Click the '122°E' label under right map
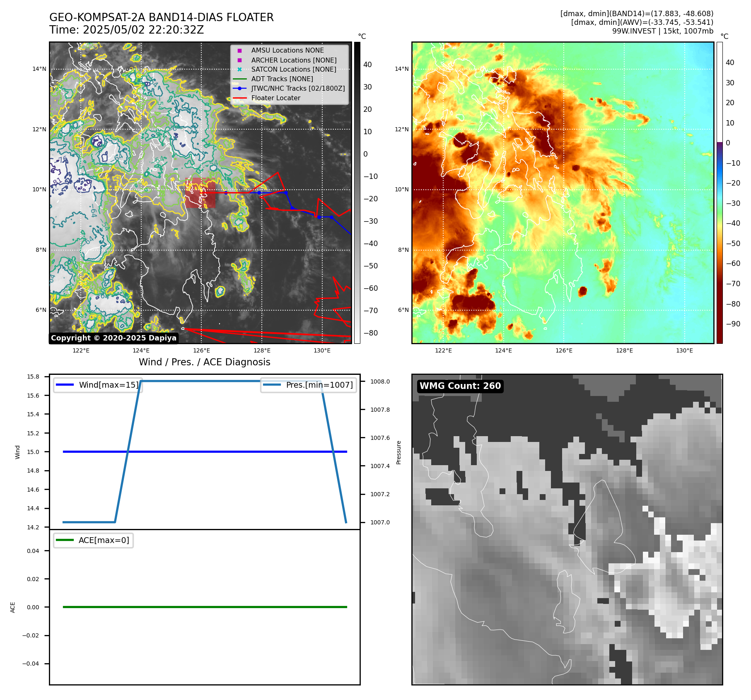 tap(443, 350)
